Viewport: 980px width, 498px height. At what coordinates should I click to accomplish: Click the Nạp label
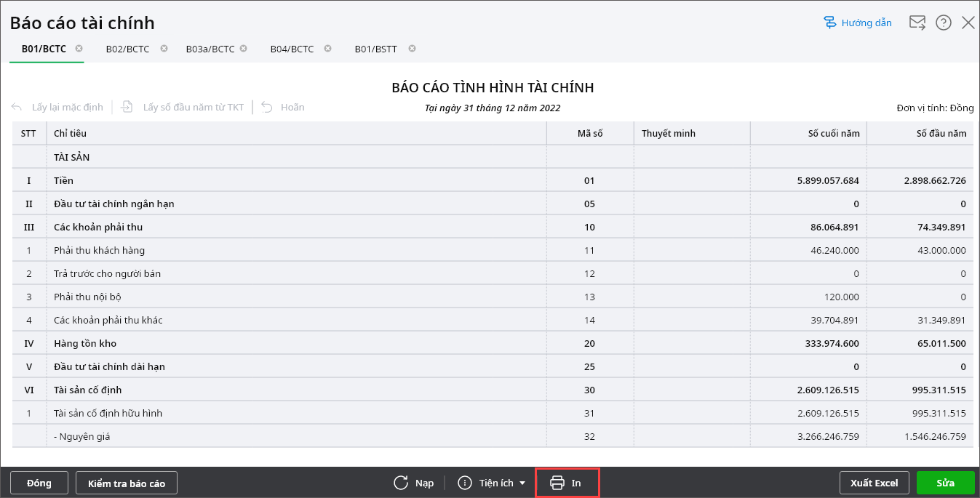click(x=424, y=483)
